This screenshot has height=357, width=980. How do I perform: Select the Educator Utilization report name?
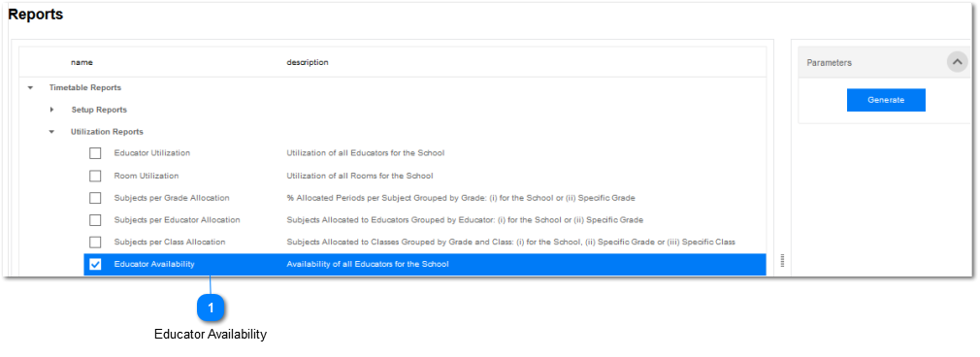[x=152, y=153]
